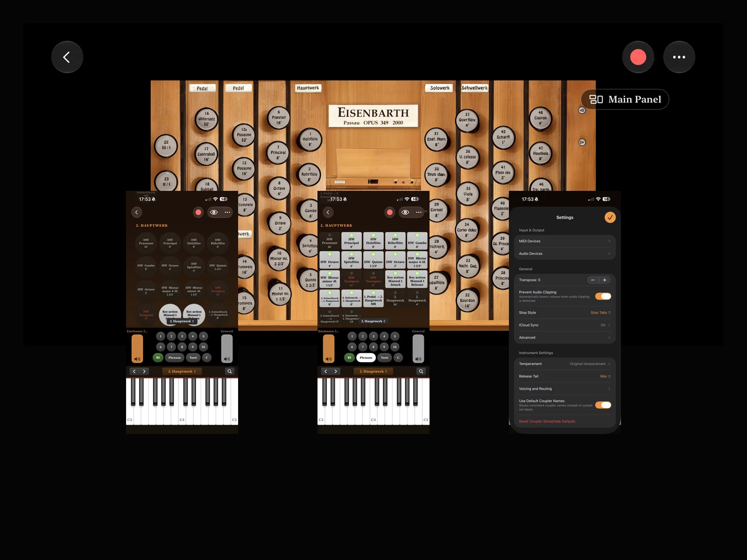Screen dimensions: 747x560
Task: Open MIDI Devices settings row
Action: (564, 241)
